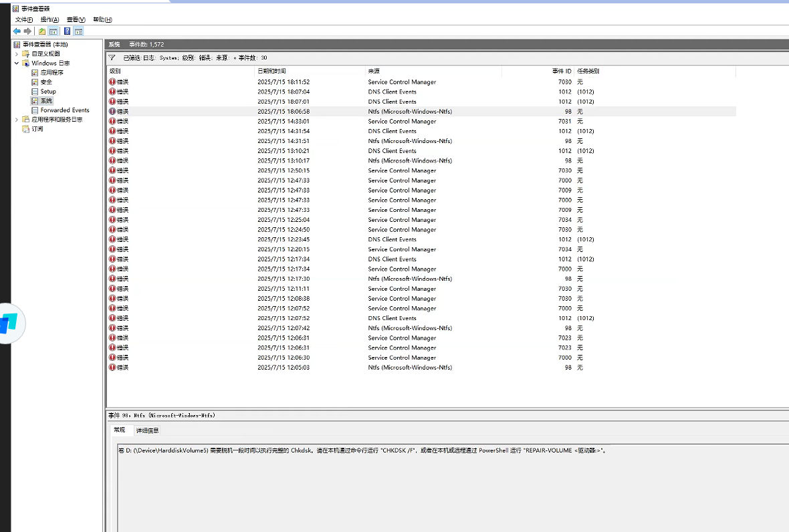789x532 pixels.
Task: Click the Up one level folder icon
Action: pos(42,31)
